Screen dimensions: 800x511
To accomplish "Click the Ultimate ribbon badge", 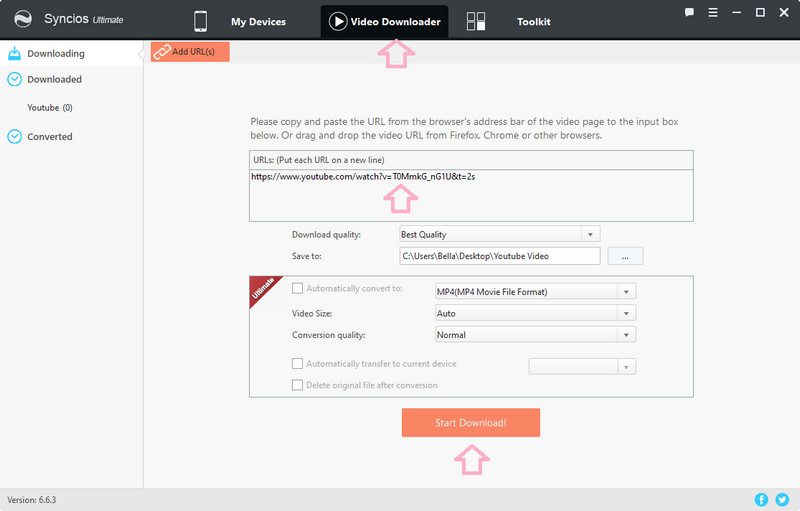I will tap(264, 291).
